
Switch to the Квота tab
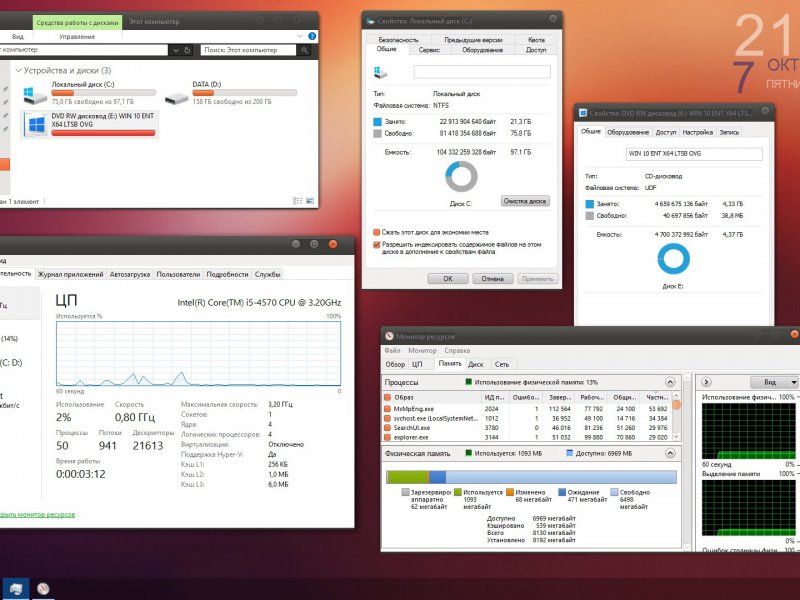[x=536, y=40]
